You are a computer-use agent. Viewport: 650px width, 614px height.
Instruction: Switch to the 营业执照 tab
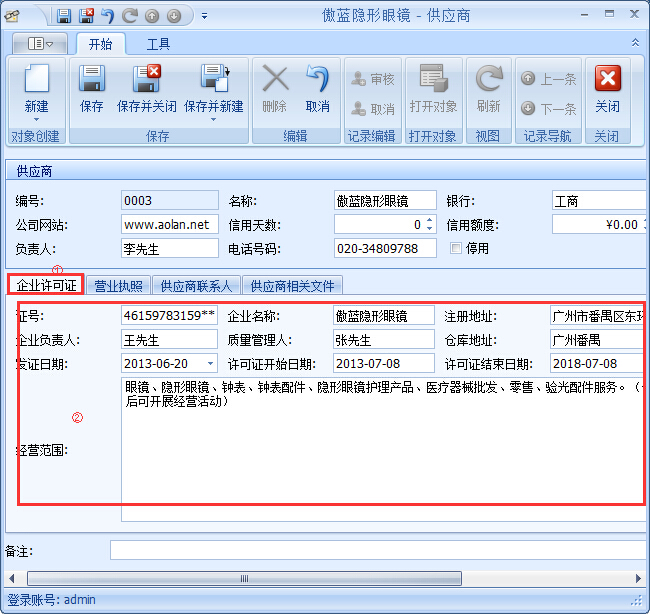(118, 286)
